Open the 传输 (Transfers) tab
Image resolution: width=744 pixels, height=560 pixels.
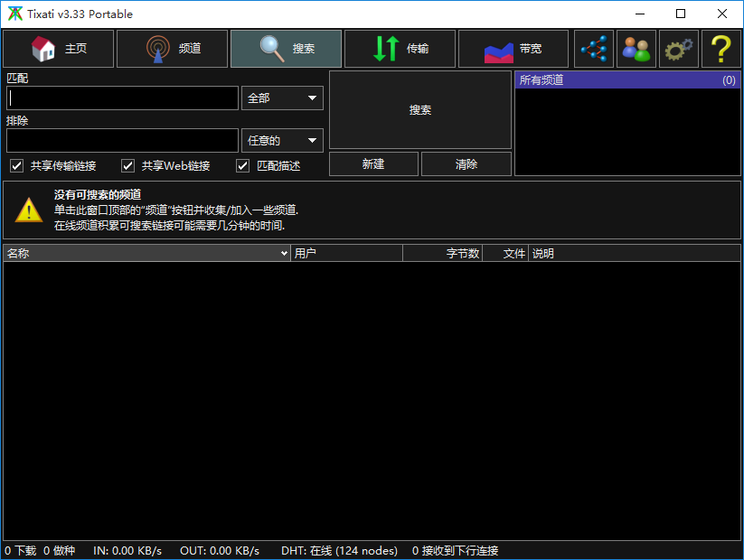tap(400, 49)
